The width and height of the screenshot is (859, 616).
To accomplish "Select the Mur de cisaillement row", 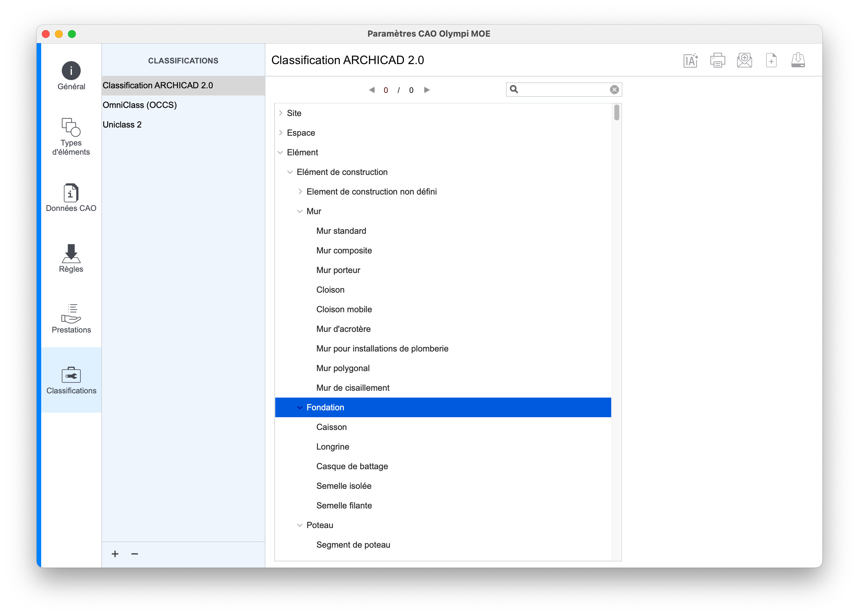I will point(443,388).
